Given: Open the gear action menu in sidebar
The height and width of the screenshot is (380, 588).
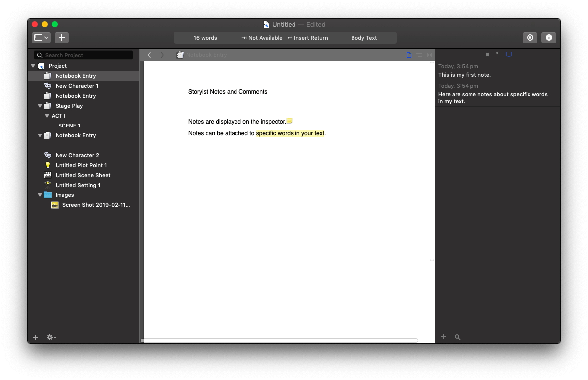Looking at the screenshot, I should [51, 337].
